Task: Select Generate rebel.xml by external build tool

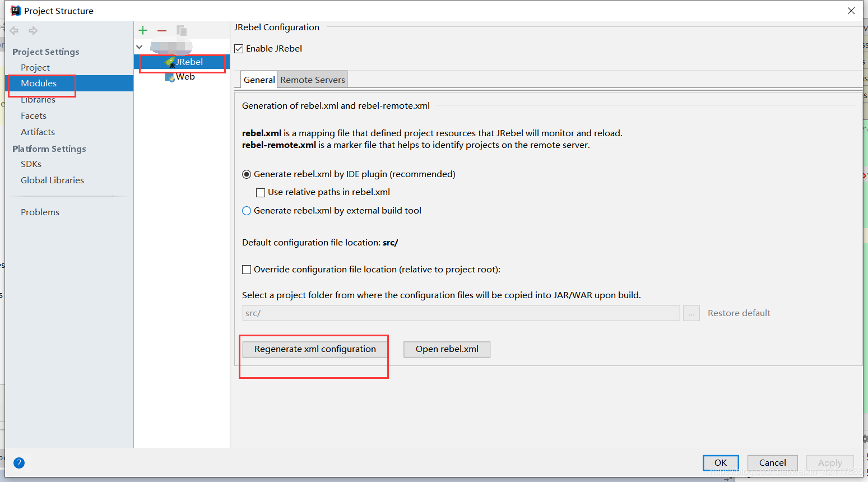Action: point(247,211)
